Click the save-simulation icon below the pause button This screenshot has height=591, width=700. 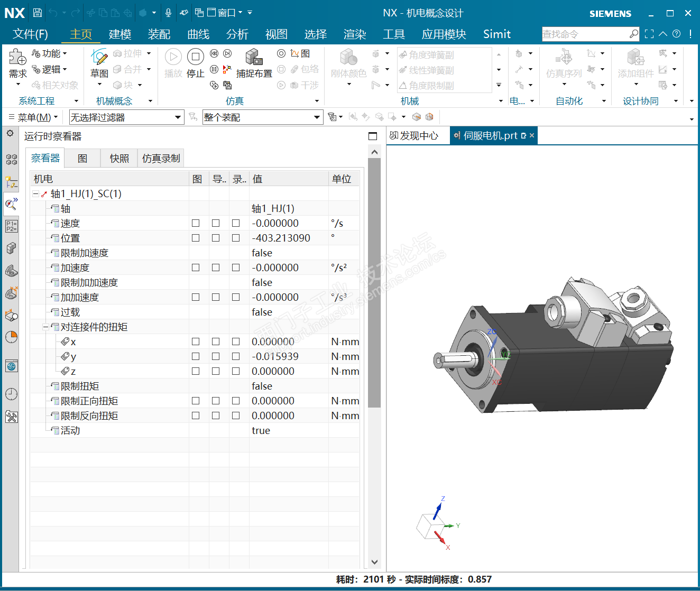pos(227,85)
